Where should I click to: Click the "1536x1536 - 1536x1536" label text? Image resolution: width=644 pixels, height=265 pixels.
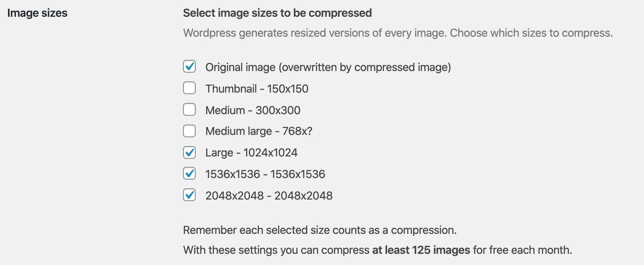265,174
